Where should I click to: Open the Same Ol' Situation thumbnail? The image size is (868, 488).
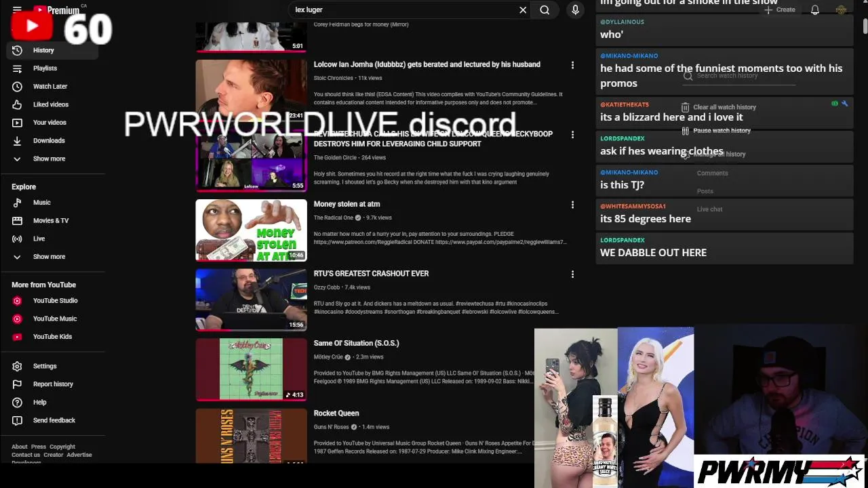[251, 370]
